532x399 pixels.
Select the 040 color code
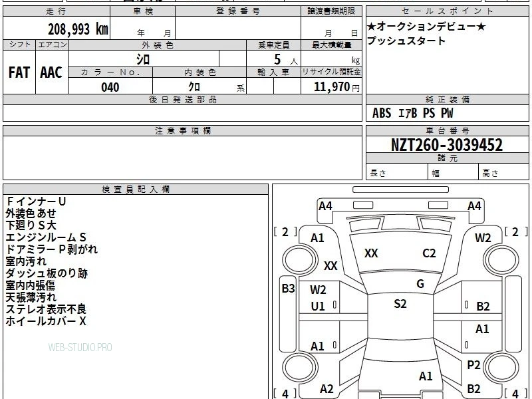point(110,87)
